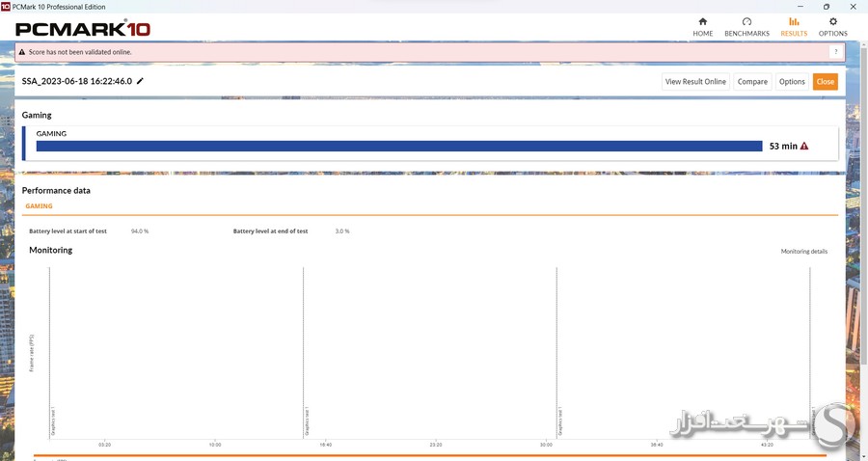Viewport: 868px width, 461px height.
Task: Click the '53 min' battery result value
Action: coord(783,146)
